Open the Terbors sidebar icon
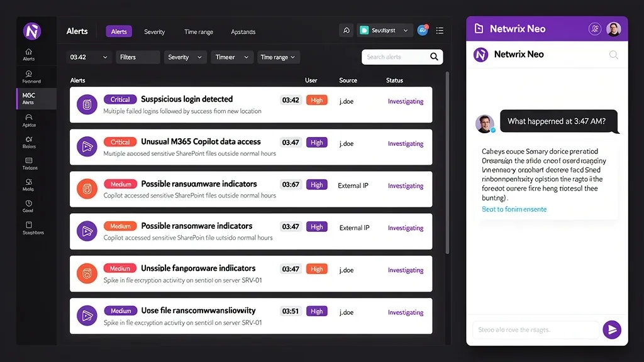Image resolution: width=644 pixels, height=362 pixels. coord(29,163)
